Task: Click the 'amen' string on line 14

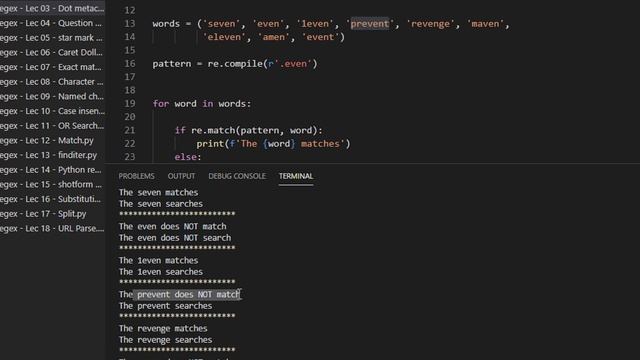Action: pyautogui.click(x=273, y=37)
